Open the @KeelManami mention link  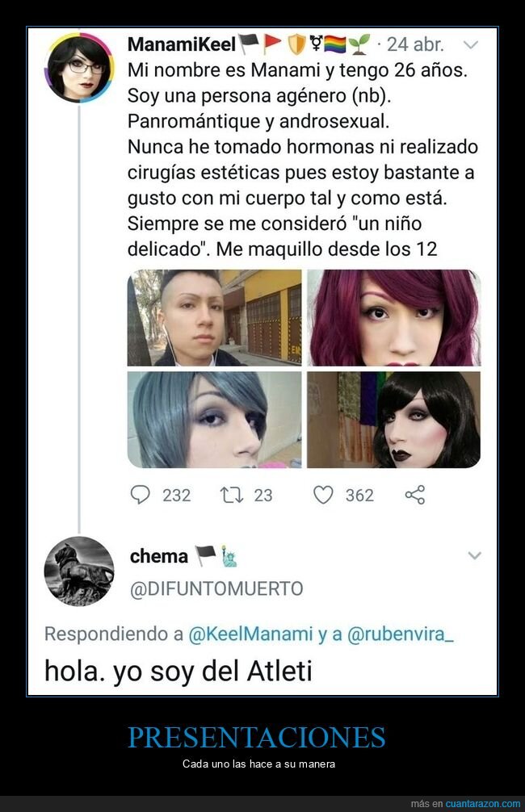click(x=250, y=634)
